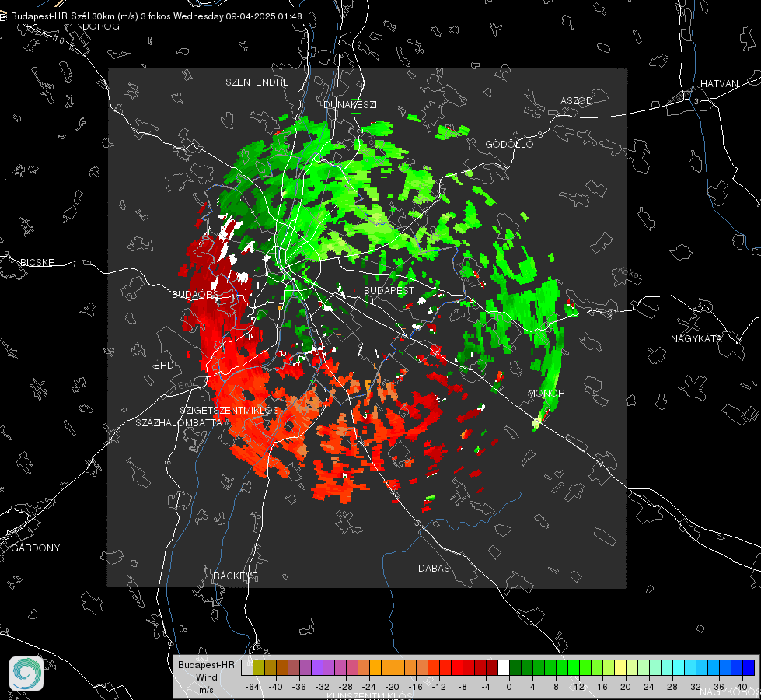The height and width of the screenshot is (700, 761).
Task: Click the positive 16 legend value
Action: [602, 687]
